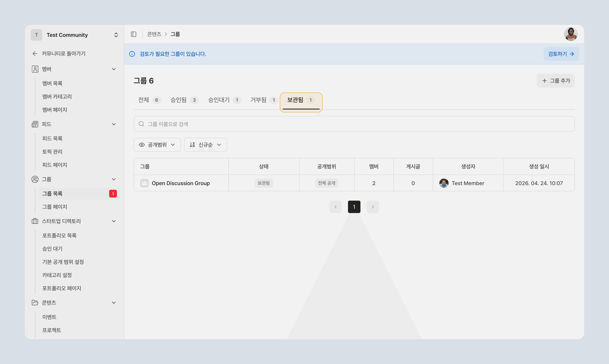Open 멤버 목록 in sidebar
The width and height of the screenshot is (609, 364).
(52, 83)
